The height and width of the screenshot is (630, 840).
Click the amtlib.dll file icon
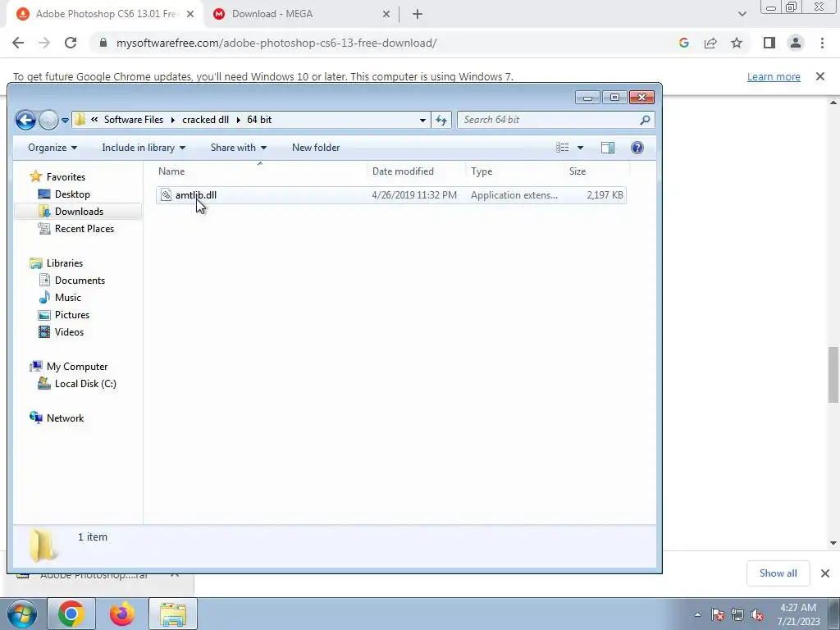pos(166,195)
